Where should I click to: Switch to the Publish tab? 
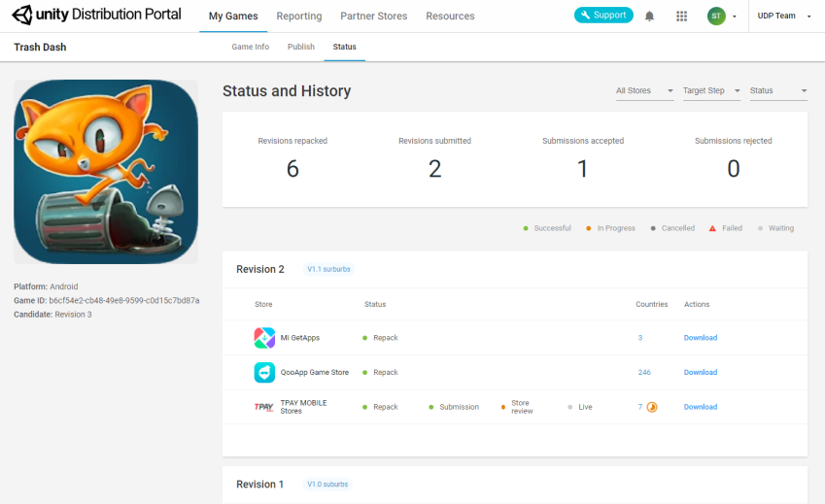[301, 47]
